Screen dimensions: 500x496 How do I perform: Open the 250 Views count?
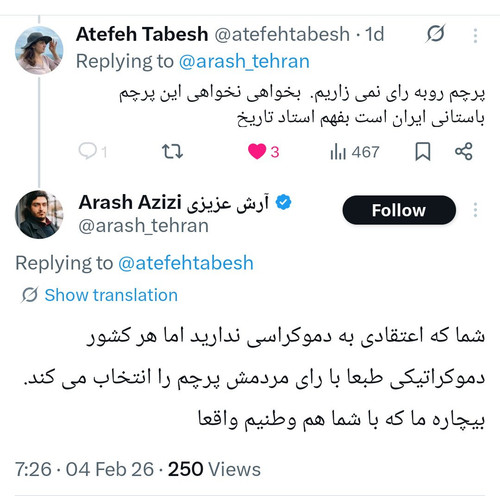point(214,469)
